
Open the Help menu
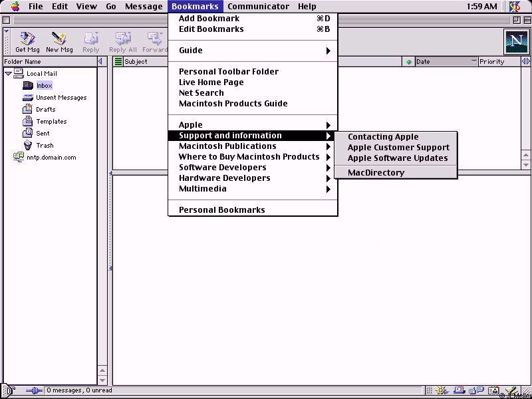click(307, 7)
